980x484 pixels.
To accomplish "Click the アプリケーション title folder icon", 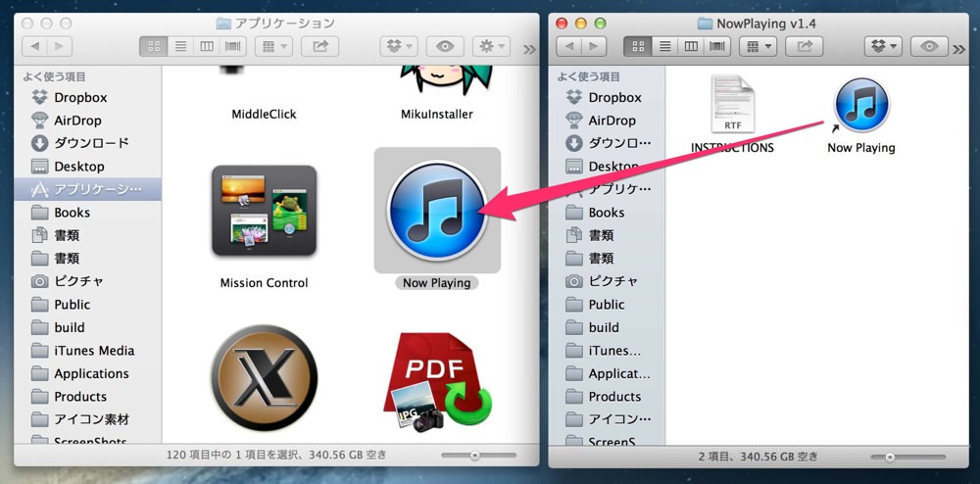I will click(223, 24).
